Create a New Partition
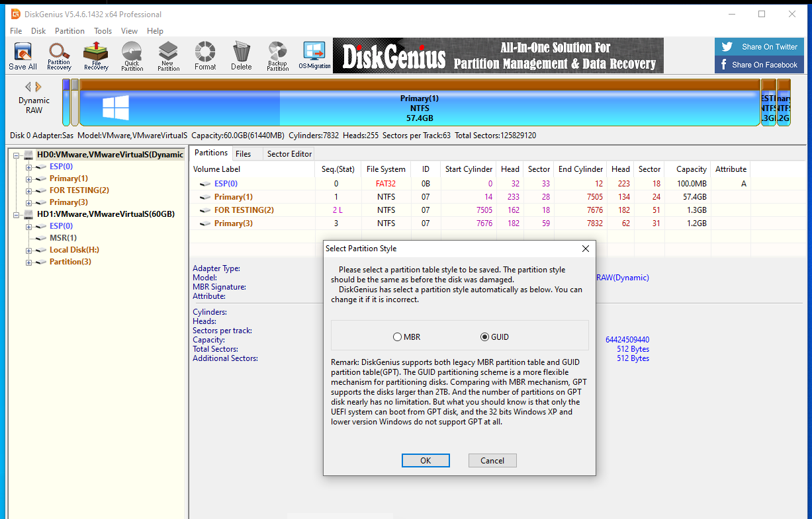Image resolution: width=812 pixels, height=519 pixels. click(x=169, y=56)
